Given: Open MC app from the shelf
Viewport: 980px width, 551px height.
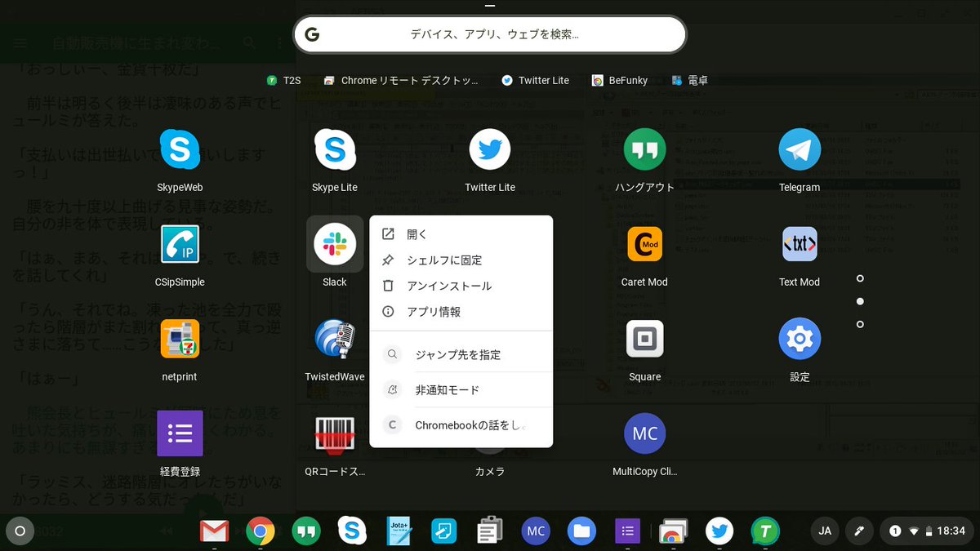Looking at the screenshot, I should click(536, 531).
